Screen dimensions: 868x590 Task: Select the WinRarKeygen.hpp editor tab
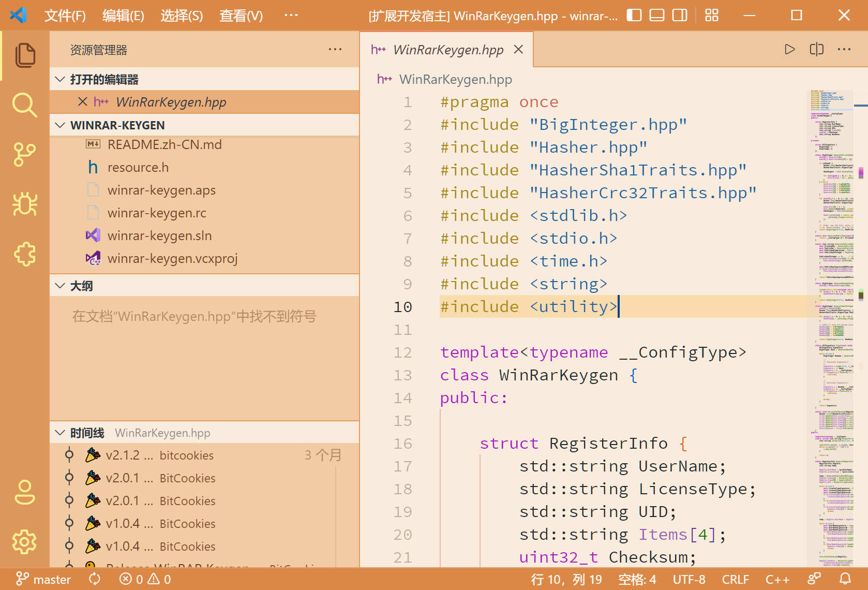[446, 49]
